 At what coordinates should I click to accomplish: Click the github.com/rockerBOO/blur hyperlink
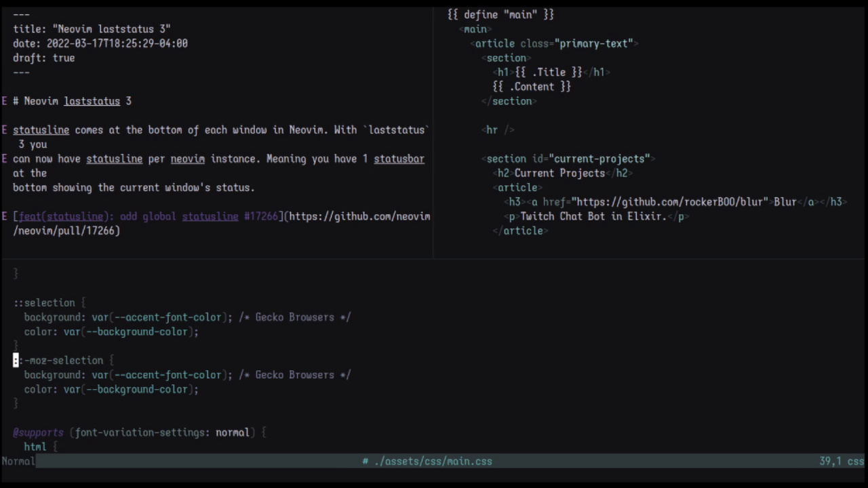(x=671, y=201)
